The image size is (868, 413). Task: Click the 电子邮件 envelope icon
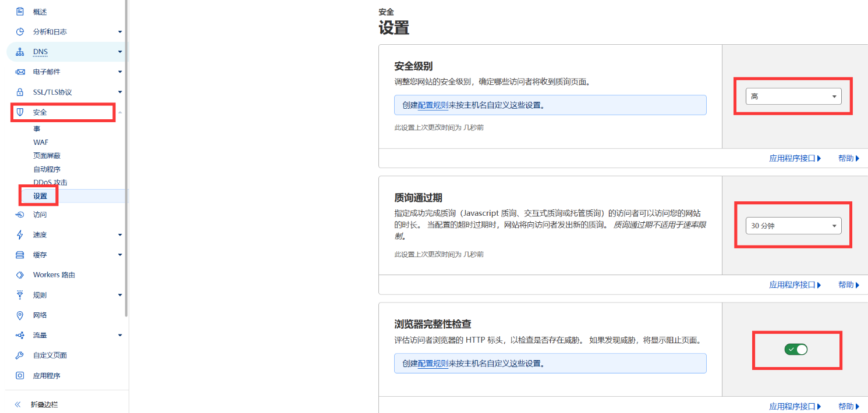pyautogui.click(x=20, y=72)
